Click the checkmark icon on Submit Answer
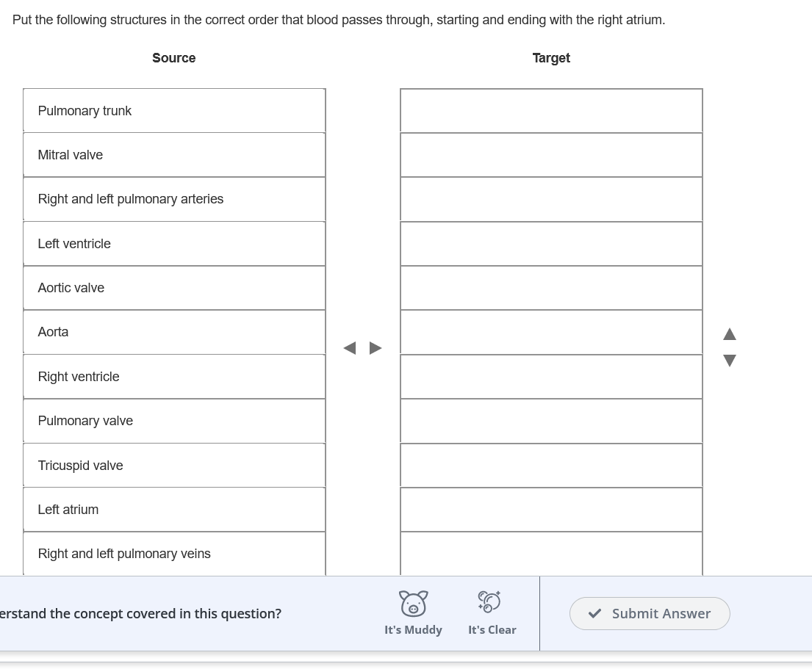 point(595,613)
